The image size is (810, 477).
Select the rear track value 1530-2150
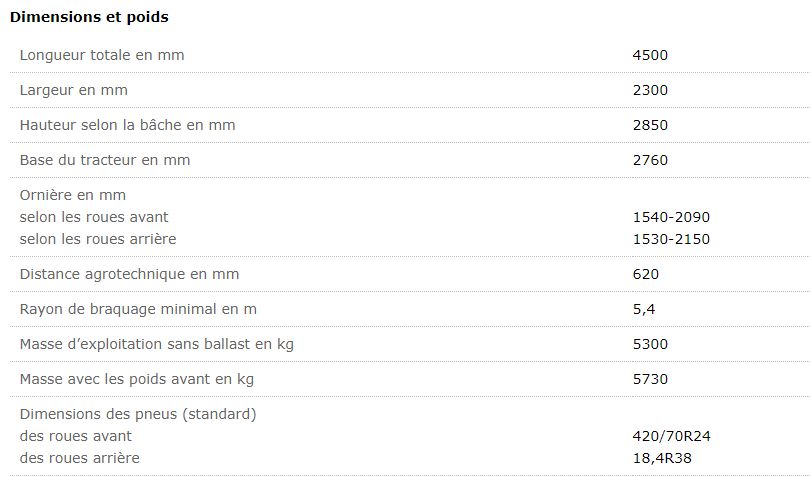click(x=671, y=239)
